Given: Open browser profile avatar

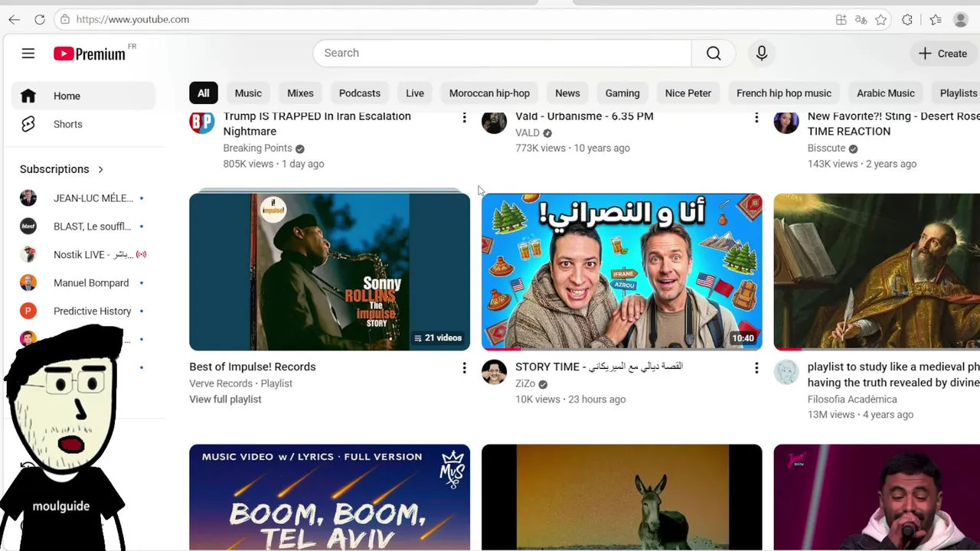Looking at the screenshot, I should pos(961,20).
